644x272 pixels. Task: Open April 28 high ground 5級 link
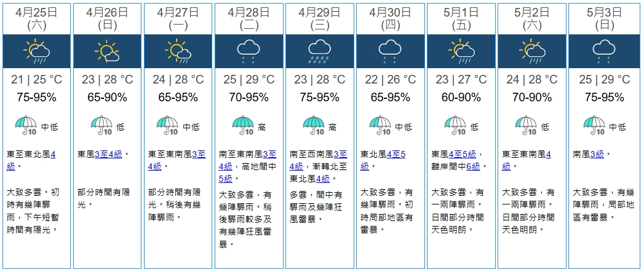click(x=225, y=179)
